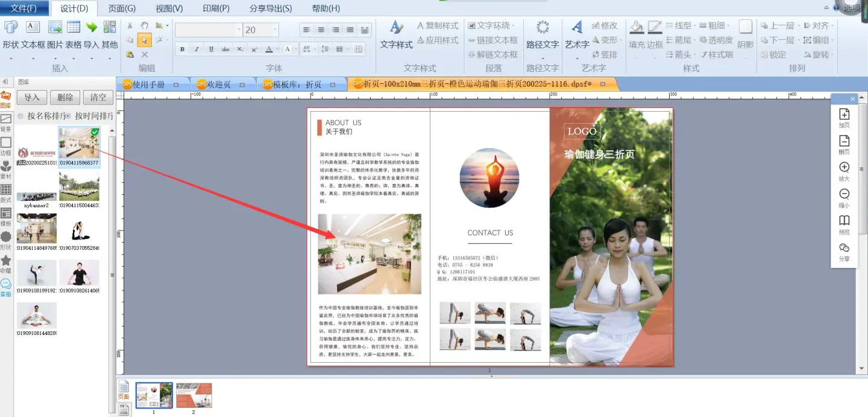The width and height of the screenshot is (868, 417).
Task: Click the 加页 add page icon
Action: 844,118
